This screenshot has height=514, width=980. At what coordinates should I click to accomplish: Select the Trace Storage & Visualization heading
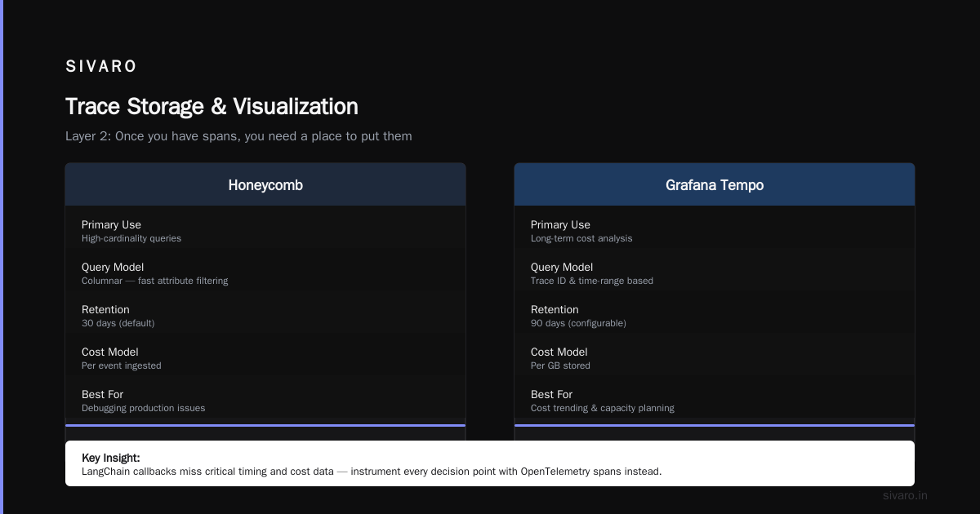pos(212,107)
